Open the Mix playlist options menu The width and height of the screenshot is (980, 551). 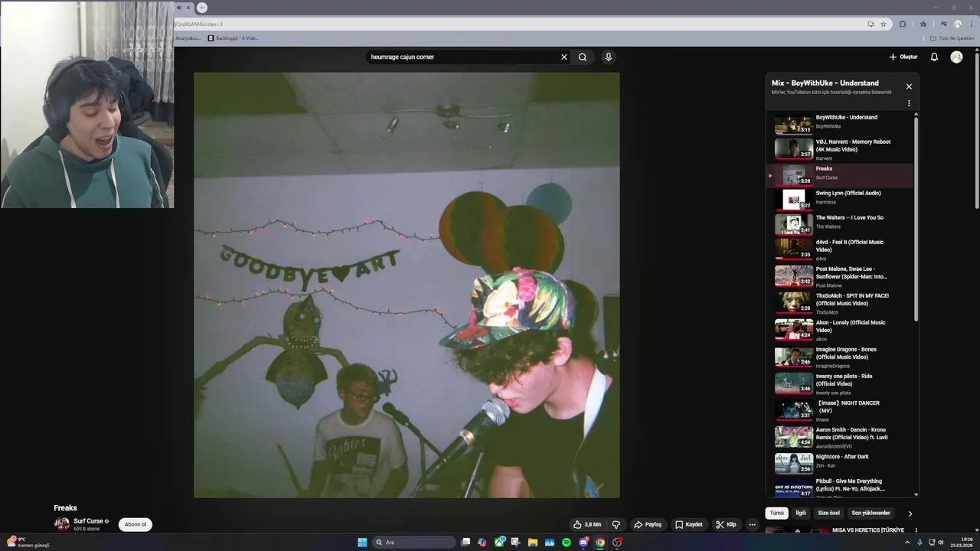909,103
